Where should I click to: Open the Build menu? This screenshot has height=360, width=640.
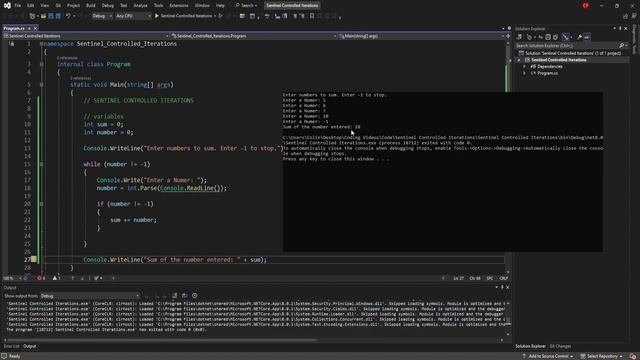pyautogui.click(x=91, y=6)
